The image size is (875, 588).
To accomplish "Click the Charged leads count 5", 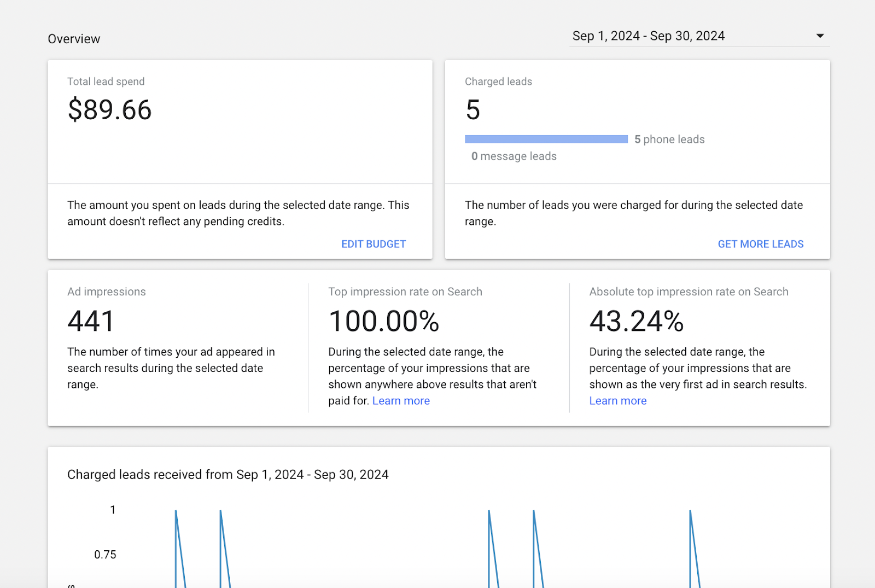I will (473, 110).
